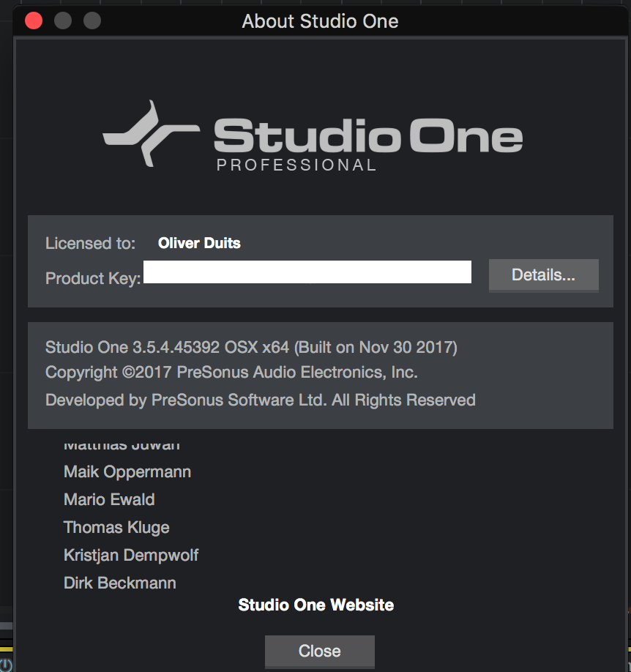Click the Studio One wordmark logo
Viewport: 631px width, 672px height.
368,135
